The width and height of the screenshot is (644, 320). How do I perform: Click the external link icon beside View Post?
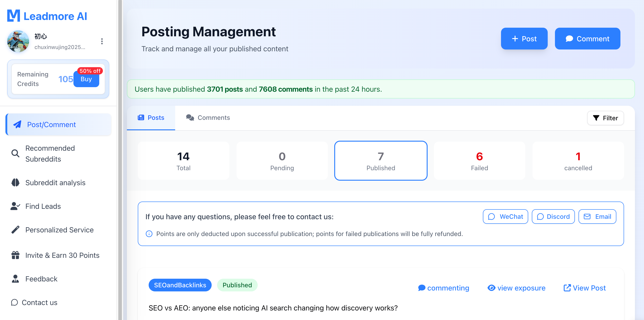567,288
